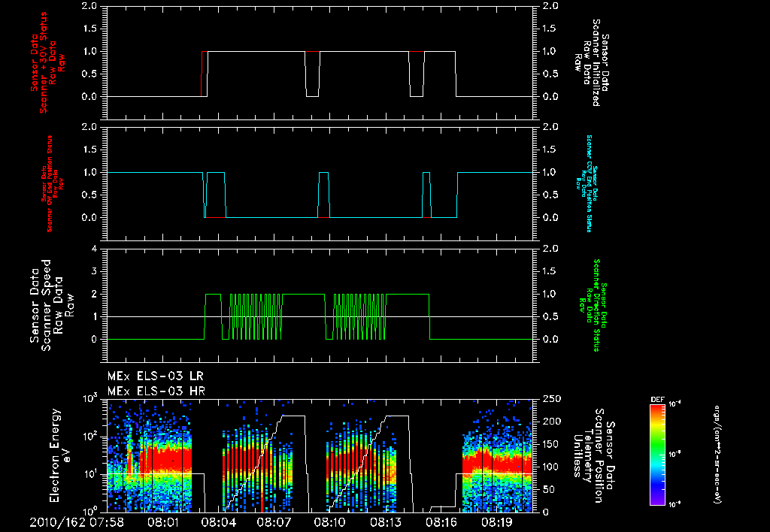
Task: Click the "MEx ELS-03 LR" label
Action: (155, 376)
